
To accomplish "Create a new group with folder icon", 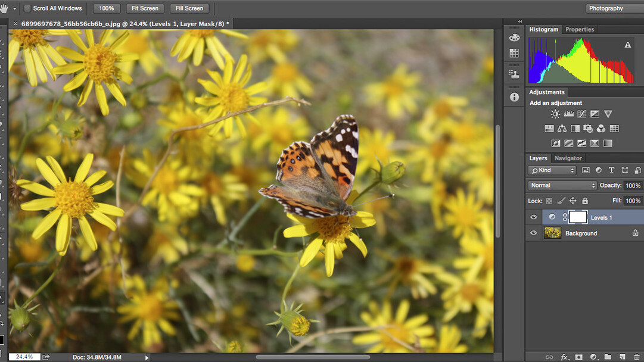I will click(x=608, y=357).
